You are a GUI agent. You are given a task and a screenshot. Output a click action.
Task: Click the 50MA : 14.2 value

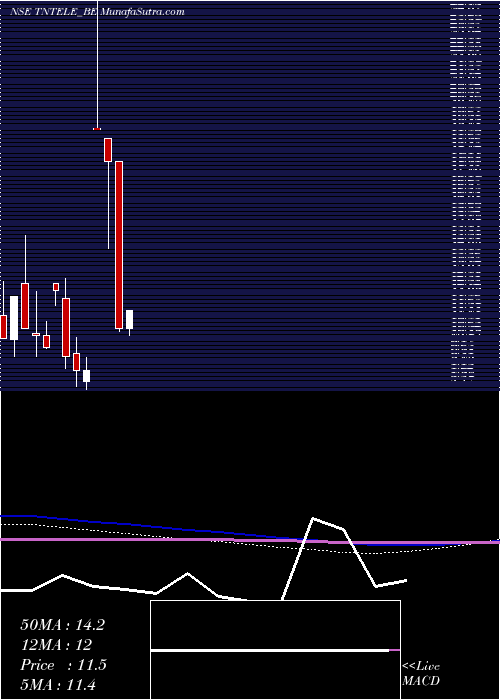(x=62, y=625)
